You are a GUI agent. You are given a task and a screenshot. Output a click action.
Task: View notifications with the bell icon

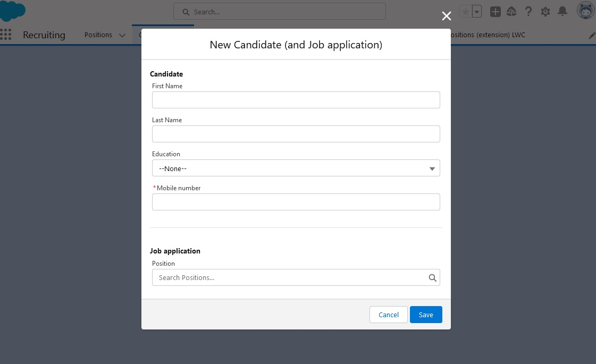click(563, 11)
